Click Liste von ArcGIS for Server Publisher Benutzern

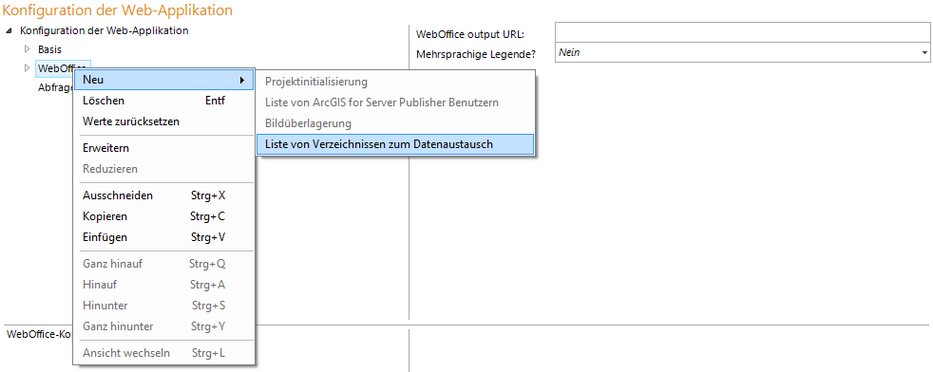396,102
